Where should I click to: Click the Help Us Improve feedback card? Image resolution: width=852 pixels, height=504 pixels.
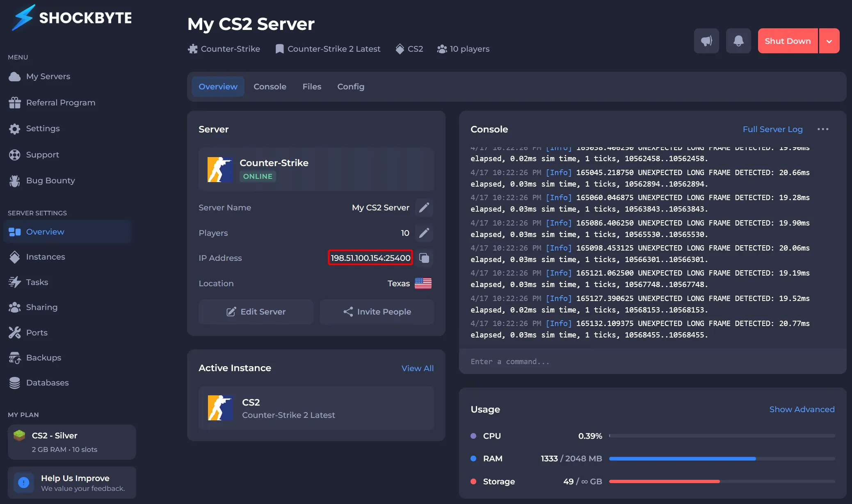pyautogui.click(x=72, y=483)
